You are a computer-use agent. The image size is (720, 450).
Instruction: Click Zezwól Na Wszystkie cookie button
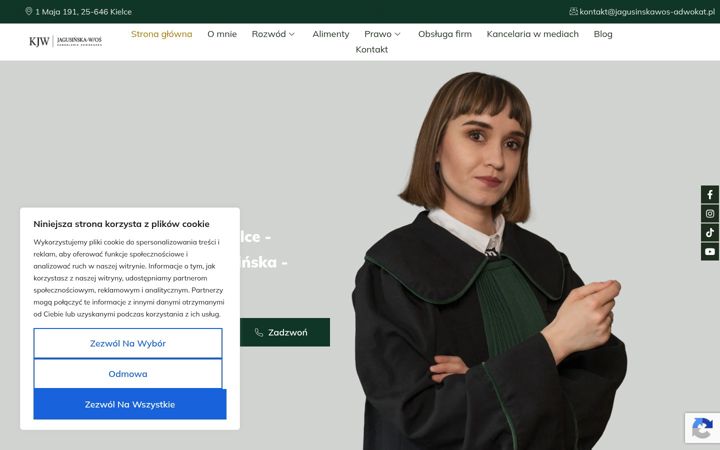point(130,404)
